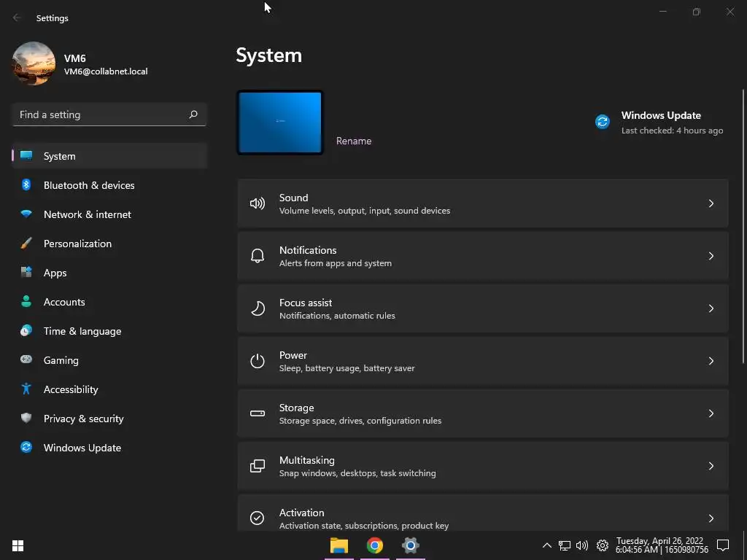This screenshot has height=560, width=747.
Task: Click the Windows Update sync icon at top right
Action: click(x=603, y=122)
